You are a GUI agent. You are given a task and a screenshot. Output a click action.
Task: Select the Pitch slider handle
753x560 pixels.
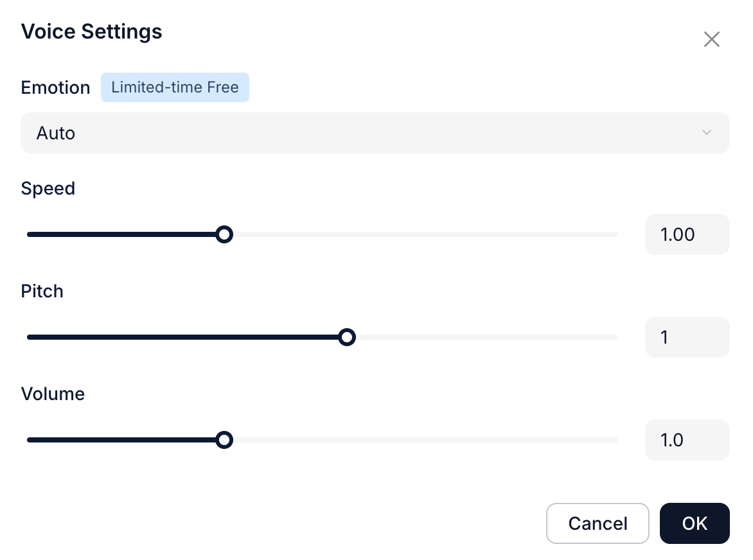coord(347,337)
